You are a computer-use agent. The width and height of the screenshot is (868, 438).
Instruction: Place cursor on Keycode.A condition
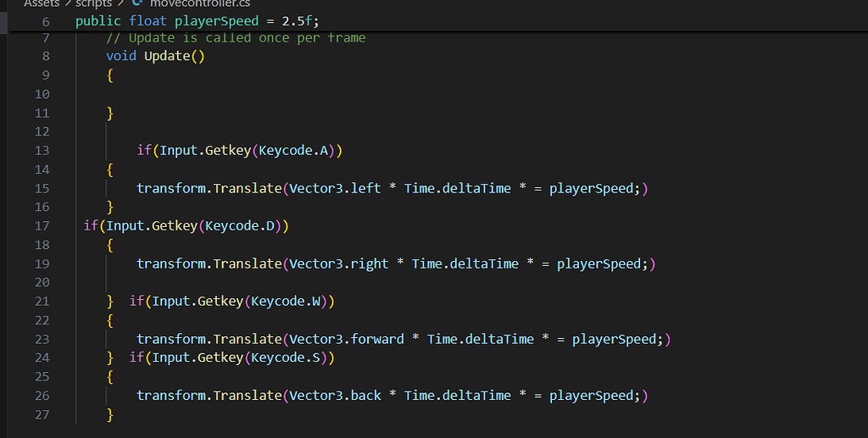pyautogui.click(x=298, y=151)
